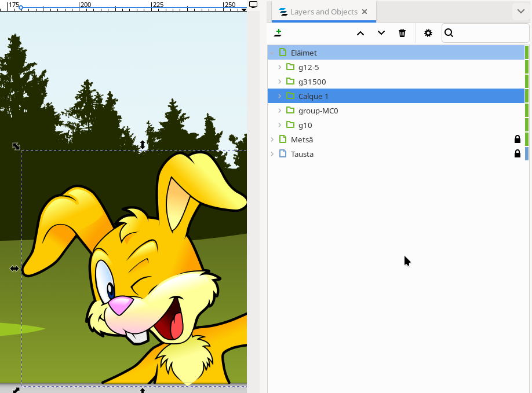Raise selection with the up arrow icon

click(360, 33)
